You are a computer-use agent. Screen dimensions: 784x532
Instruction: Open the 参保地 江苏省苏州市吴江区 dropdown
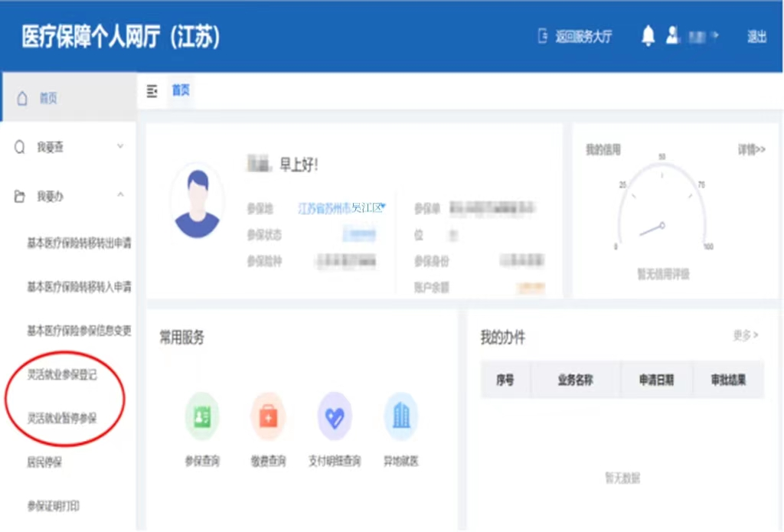(x=341, y=207)
